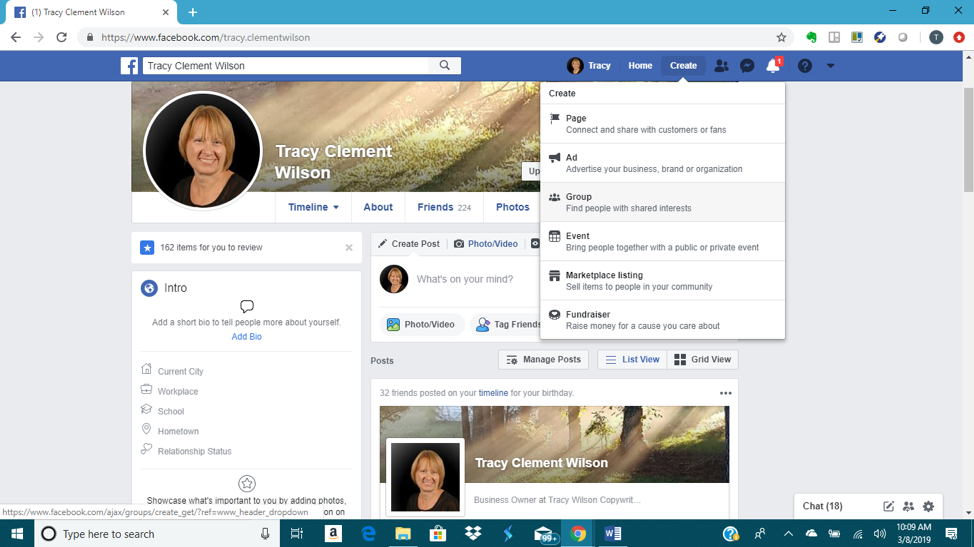Open the three-dot menu on birthday post
The height and width of the screenshot is (547, 974).
725,393
